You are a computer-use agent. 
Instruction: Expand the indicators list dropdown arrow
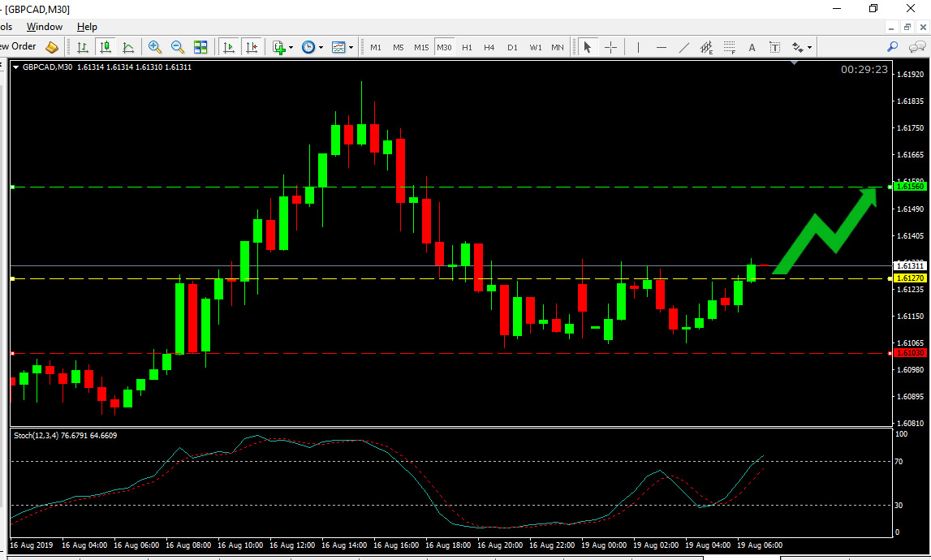coord(291,48)
